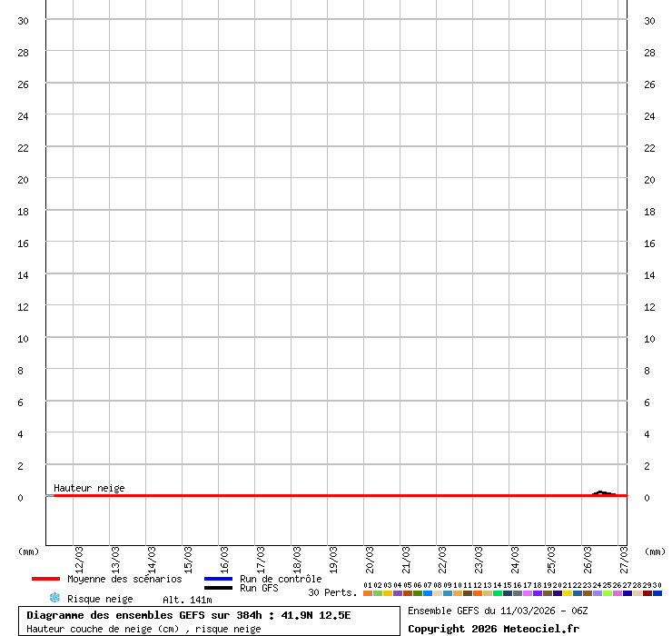This screenshot has height=636, width=672.
Task: Click the 20/03 date label on x-axis
Action: point(371,557)
